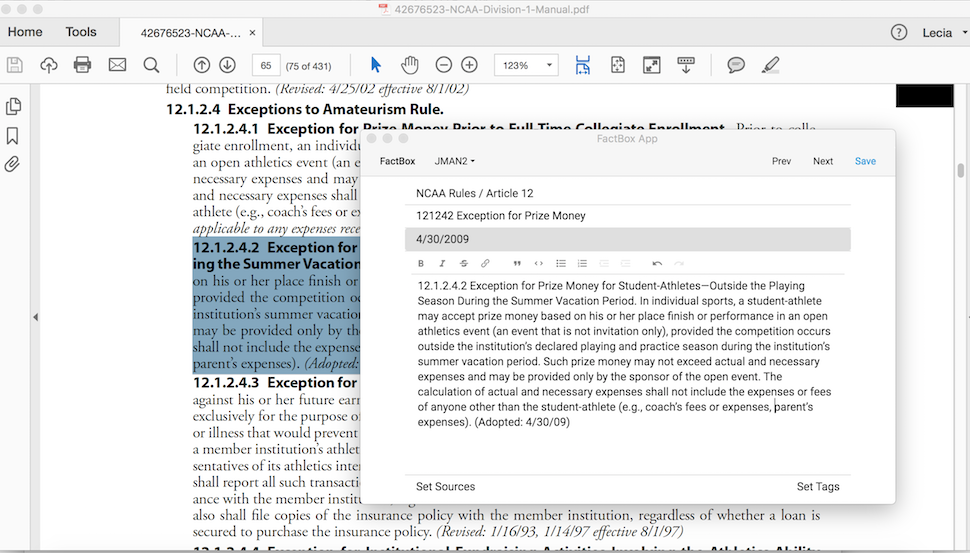The image size is (970, 553).
Task: Open the bookmarks panel
Action: point(12,135)
